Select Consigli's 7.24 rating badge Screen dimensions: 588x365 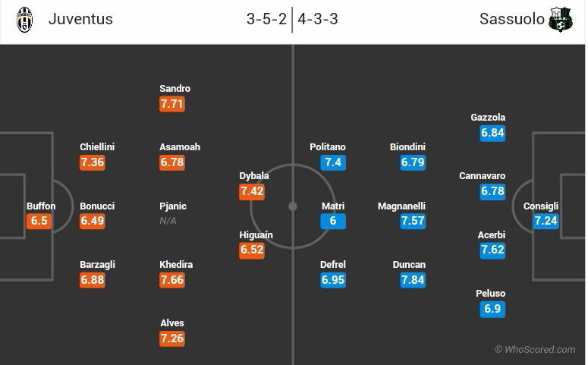[546, 221]
